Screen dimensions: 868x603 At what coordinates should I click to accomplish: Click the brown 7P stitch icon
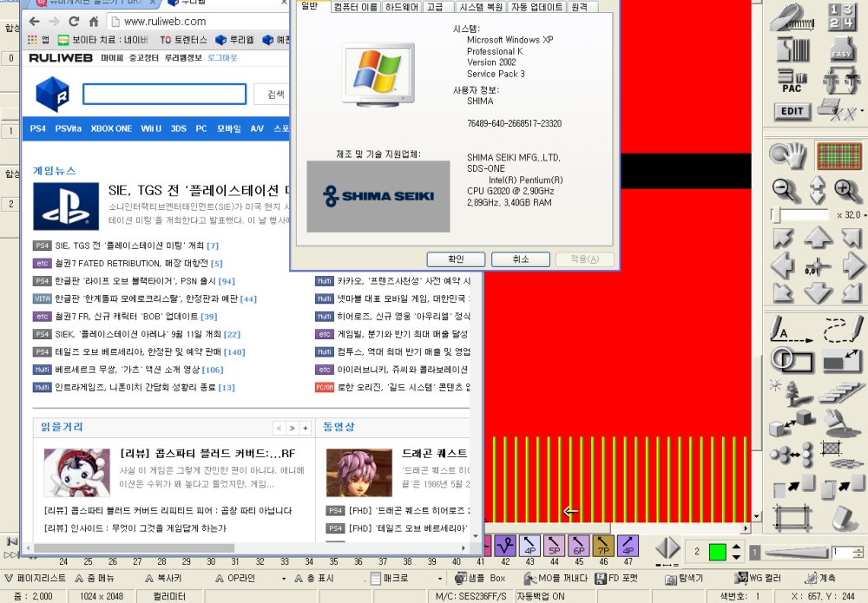click(x=603, y=546)
